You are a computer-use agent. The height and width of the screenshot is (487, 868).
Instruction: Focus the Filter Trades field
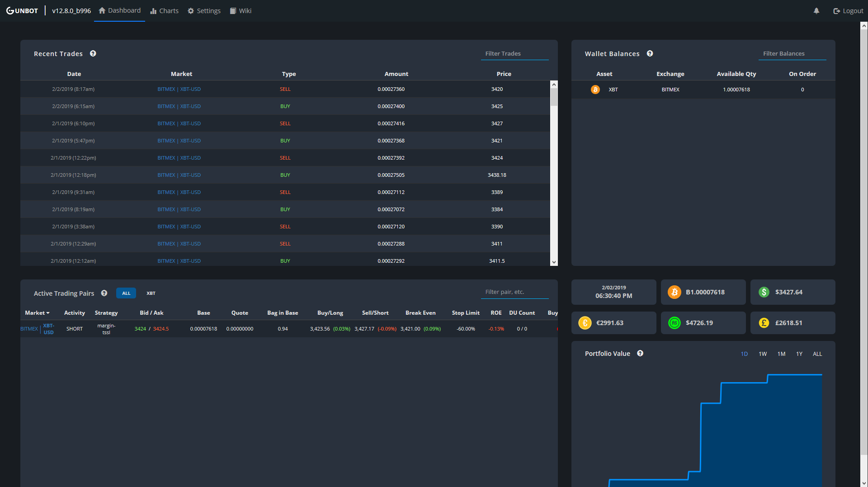514,53
